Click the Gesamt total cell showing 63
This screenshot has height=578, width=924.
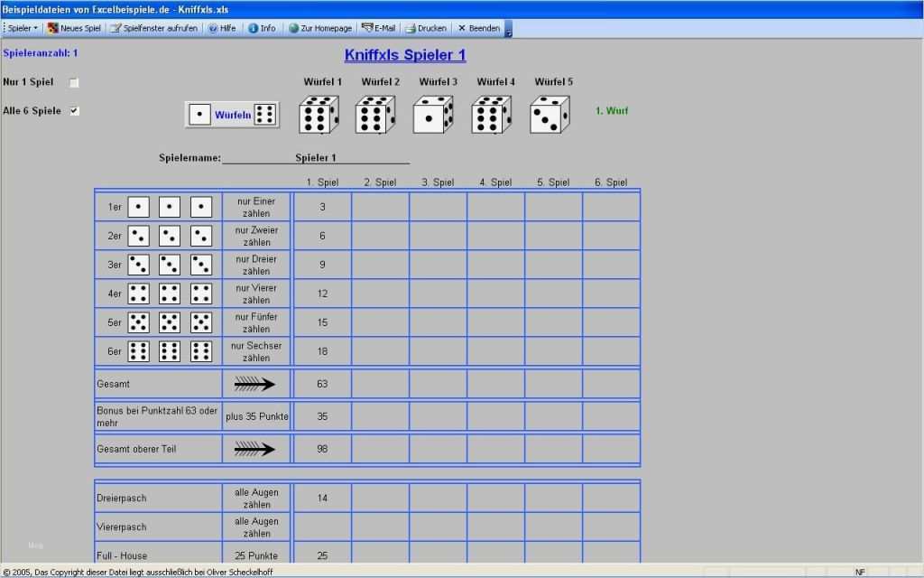coord(322,384)
